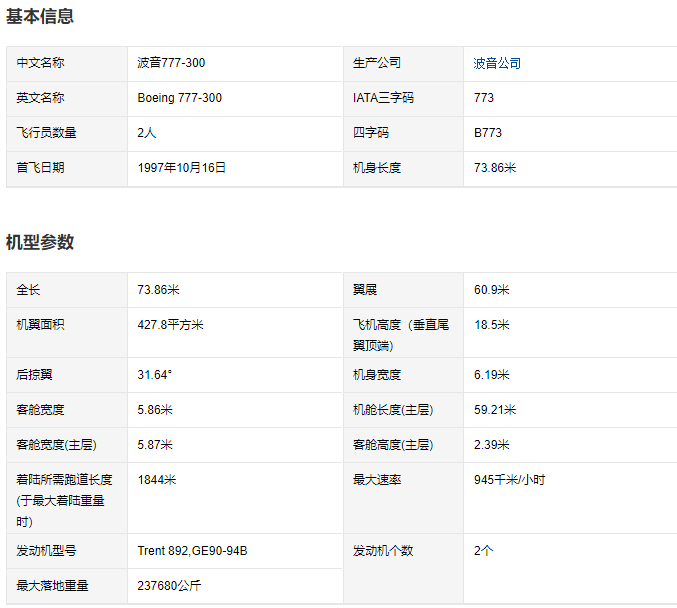The width and height of the screenshot is (677, 608).
Task: Select the value B773
Action: point(488,133)
